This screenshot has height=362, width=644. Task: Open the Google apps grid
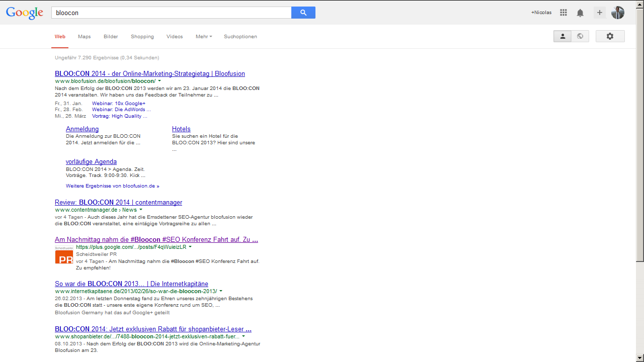(x=563, y=12)
